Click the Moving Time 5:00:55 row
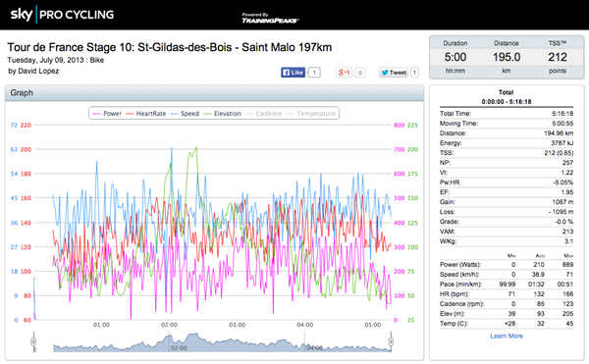589x364 pixels. pos(507,123)
